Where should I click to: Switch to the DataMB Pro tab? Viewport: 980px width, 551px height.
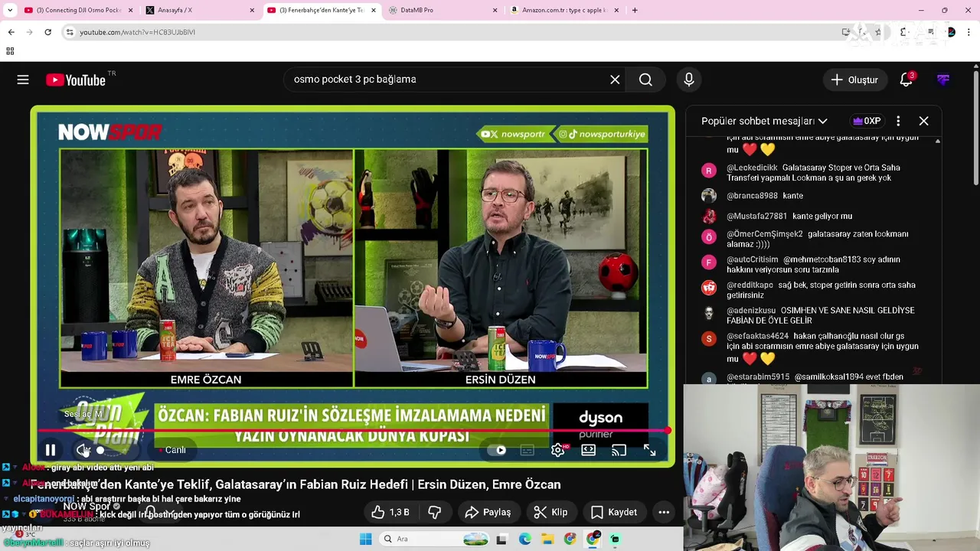click(443, 10)
